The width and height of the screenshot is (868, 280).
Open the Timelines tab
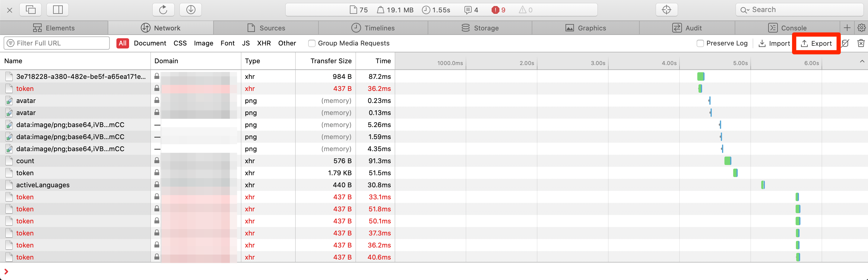[373, 28]
